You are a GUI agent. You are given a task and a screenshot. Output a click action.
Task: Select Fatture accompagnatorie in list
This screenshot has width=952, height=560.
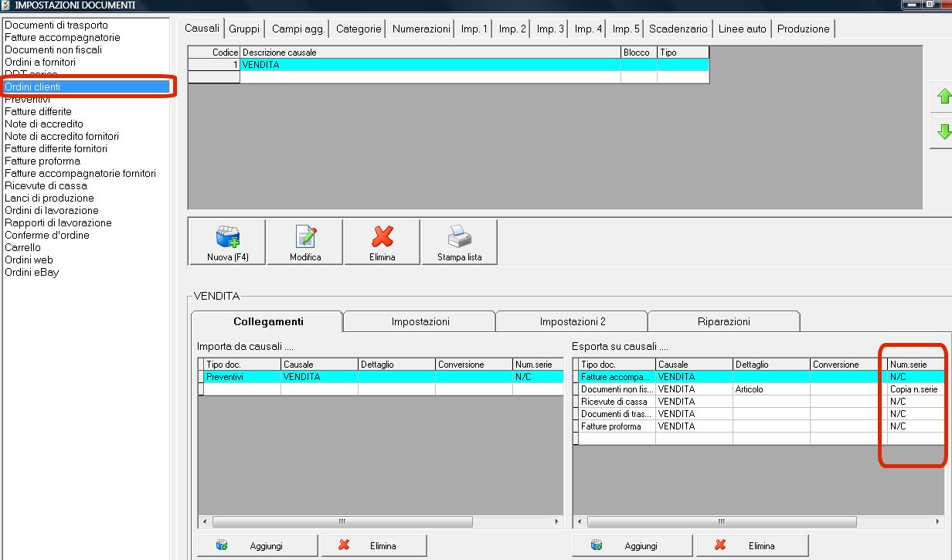[x=63, y=37]
